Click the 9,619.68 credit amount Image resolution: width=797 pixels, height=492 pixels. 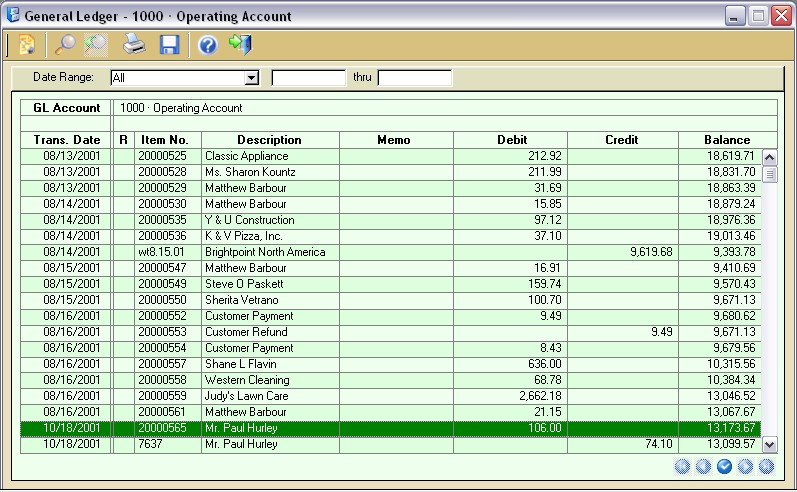pyautogui.click(x=651, y=252)
